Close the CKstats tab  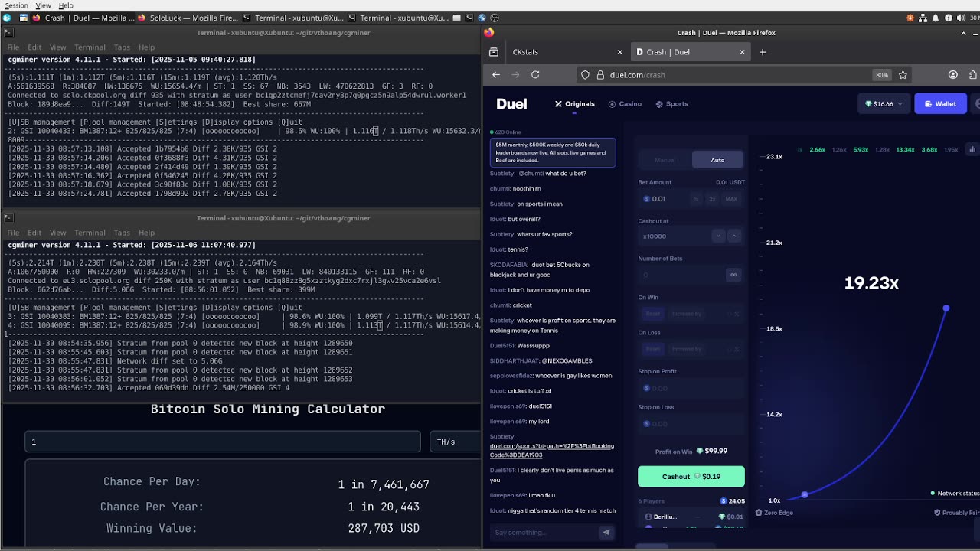pos(619,52)
